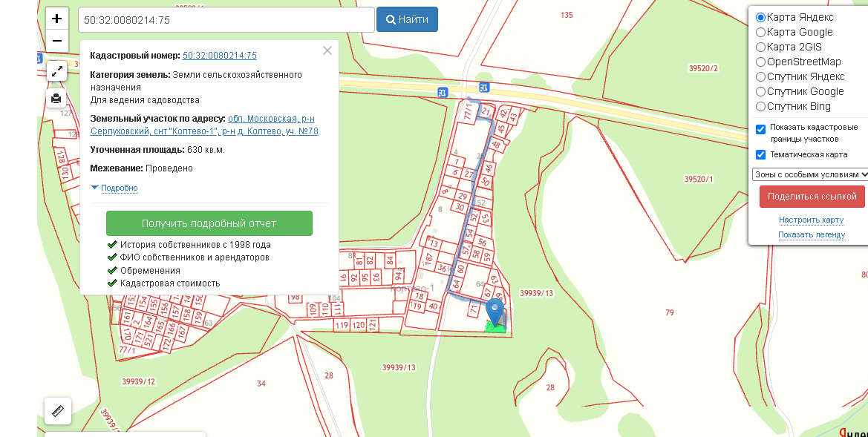This screenshot has width=868, height=437.
Task: Click parcel 119 on the map
Action: (x=342, y=325)
